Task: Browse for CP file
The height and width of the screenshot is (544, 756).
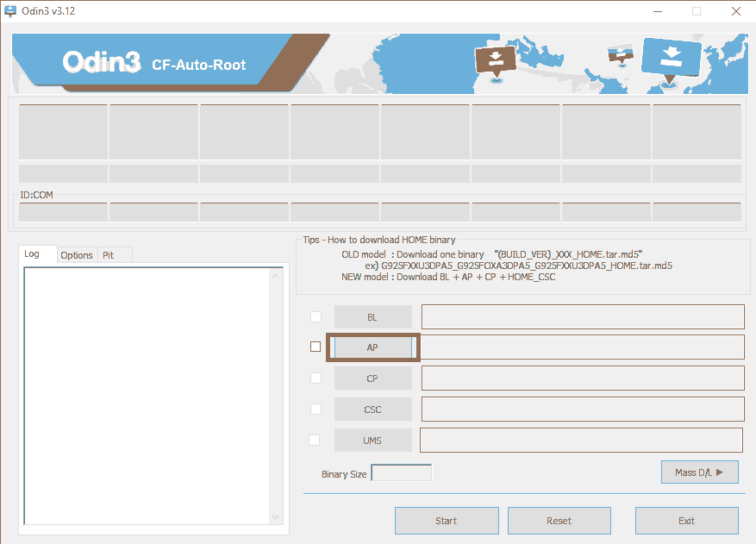Action: click(373, 378)
